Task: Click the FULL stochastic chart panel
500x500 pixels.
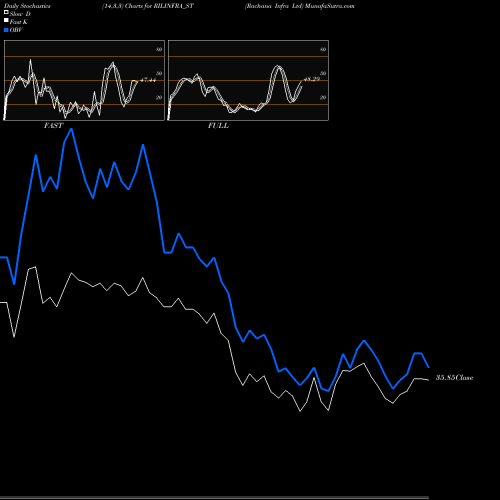Action: click(248, 80)
